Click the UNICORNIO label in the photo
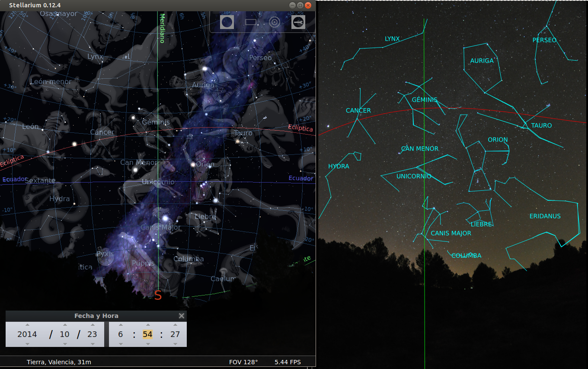588x369 pixels. (x=414, y=176)
